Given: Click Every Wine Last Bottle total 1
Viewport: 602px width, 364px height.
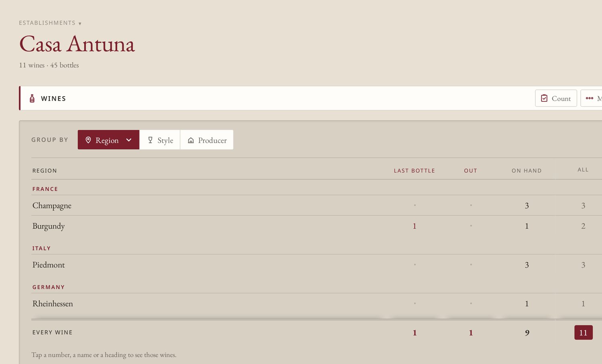Looking at the screenshot, I should coord(415,333).
